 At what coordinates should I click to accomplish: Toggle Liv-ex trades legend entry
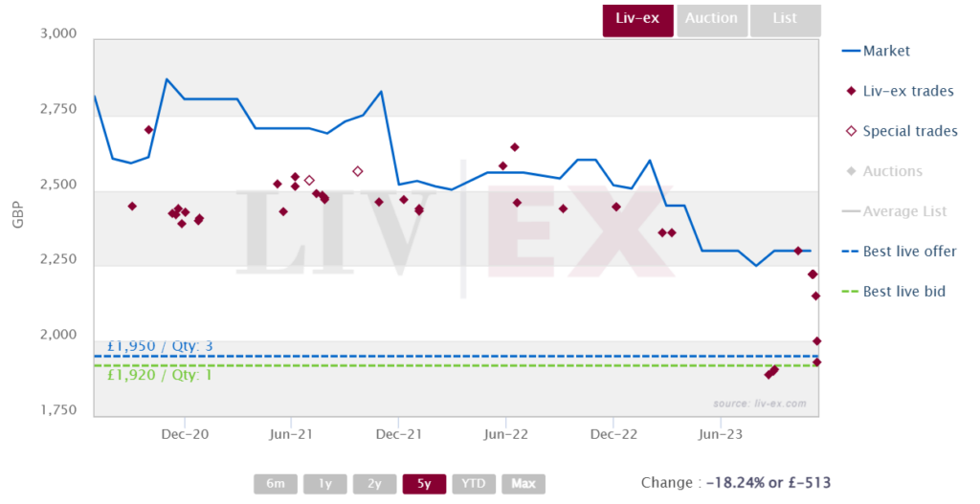coord(900,91)
